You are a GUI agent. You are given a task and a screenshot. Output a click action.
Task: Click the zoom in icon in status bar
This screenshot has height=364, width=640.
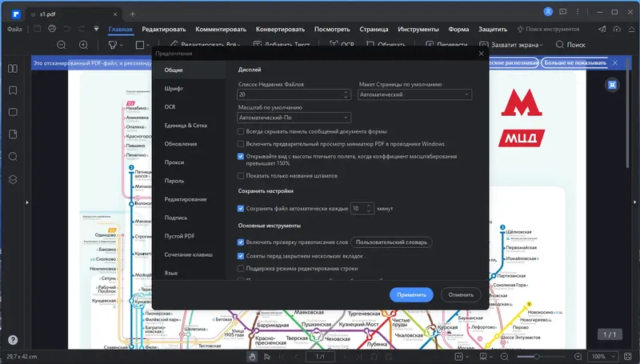click(x=578, y=357)
